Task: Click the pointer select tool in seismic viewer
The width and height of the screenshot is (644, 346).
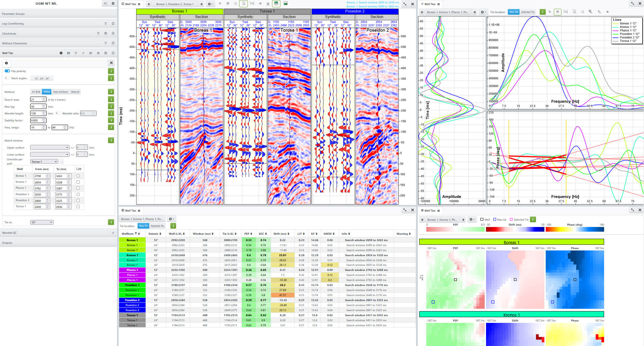Action: pos(220,4)
